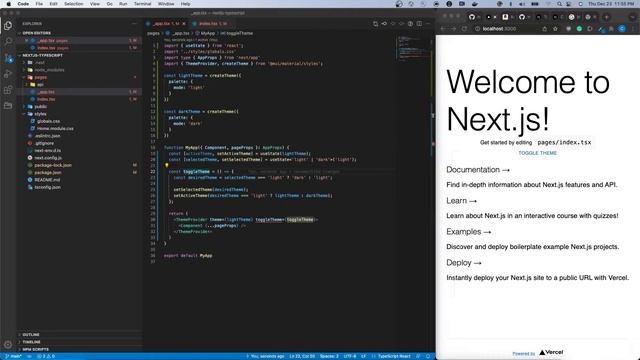640x360 pixels.
Task: Click the green extension icon in browser toolbar
Action: point(579,29)
